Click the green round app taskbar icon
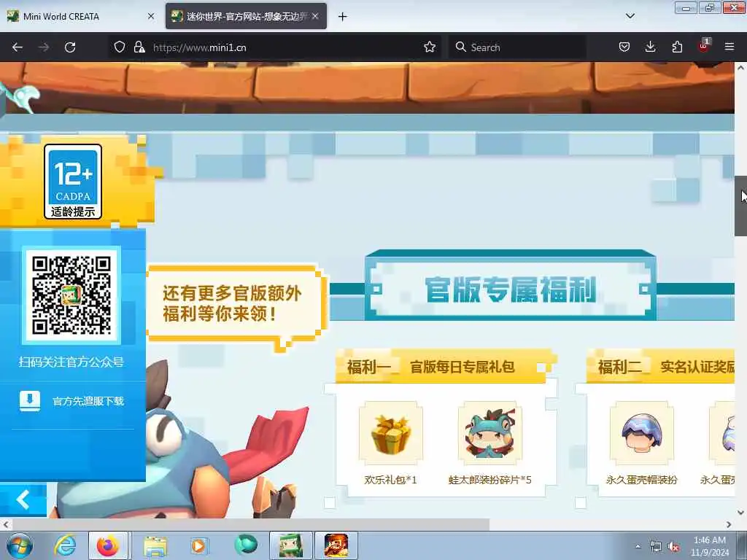 pyautogui.click(x=246, y=545)
